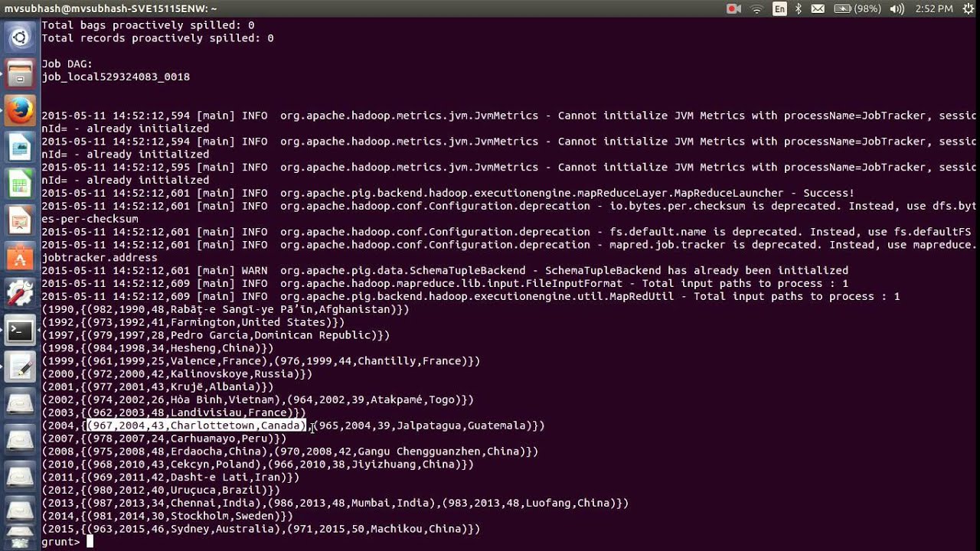Click the fs.default.name deprecation log line
Viewport: 980px width, 551px height.
506,232
